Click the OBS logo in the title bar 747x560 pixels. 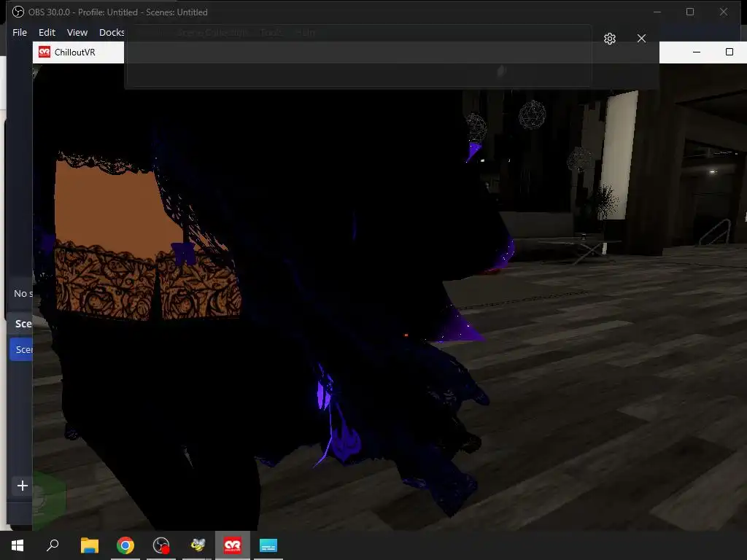(18, 12)
